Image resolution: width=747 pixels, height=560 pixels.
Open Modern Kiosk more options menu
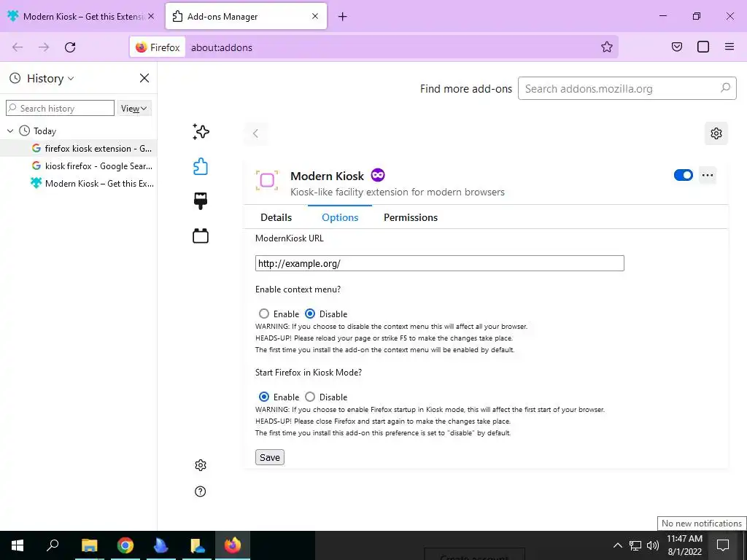click(708, 175)
